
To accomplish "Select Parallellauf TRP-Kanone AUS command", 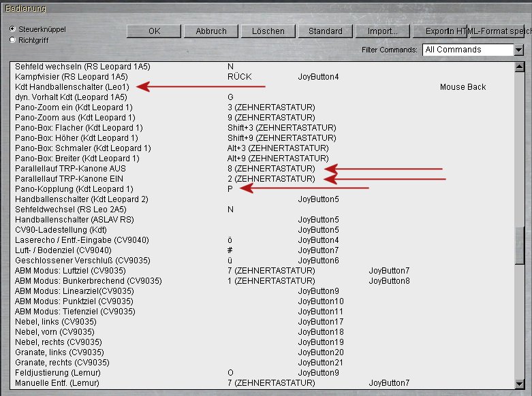I will [70, 168].
